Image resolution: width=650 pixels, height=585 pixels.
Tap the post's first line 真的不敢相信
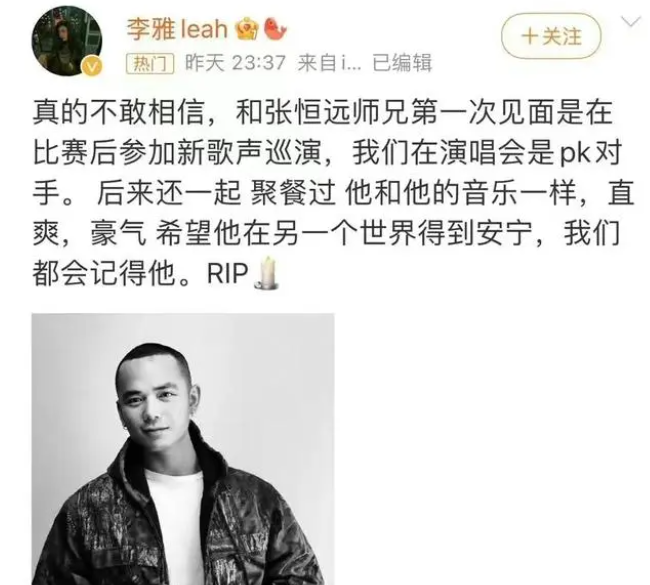point(119,112)
